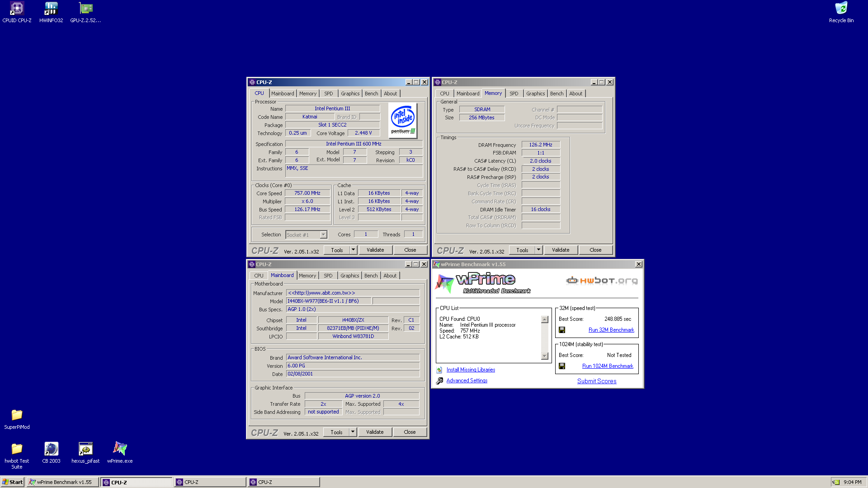Image resolution: width=868 pixels, height=488 pixels.
Task: Switch to the CPU tab in the Mainboard window
Action: [x=259, y=276]
